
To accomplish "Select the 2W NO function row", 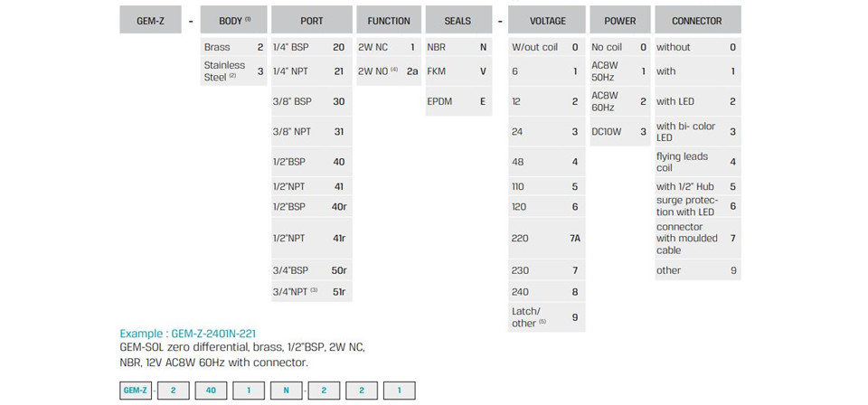I will coord(389,71).
